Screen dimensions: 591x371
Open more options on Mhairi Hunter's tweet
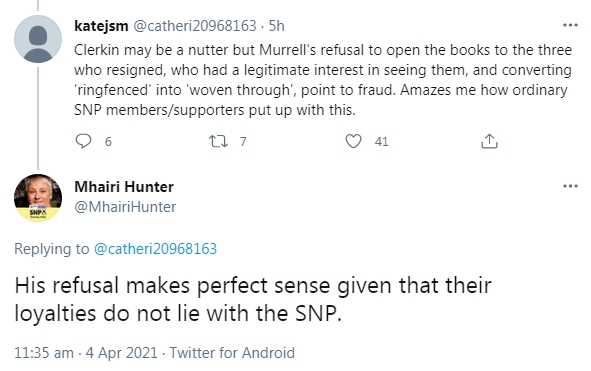click(570, 186)
